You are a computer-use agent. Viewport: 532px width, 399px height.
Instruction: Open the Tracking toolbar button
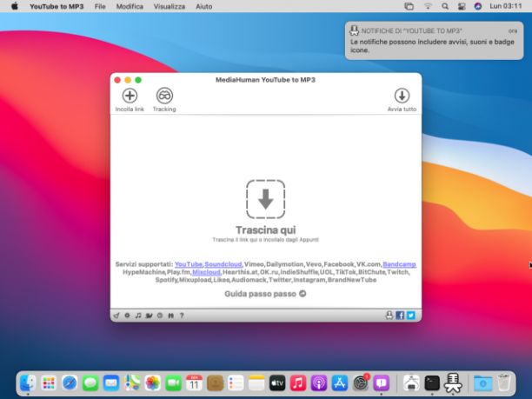tap(164, 99)
